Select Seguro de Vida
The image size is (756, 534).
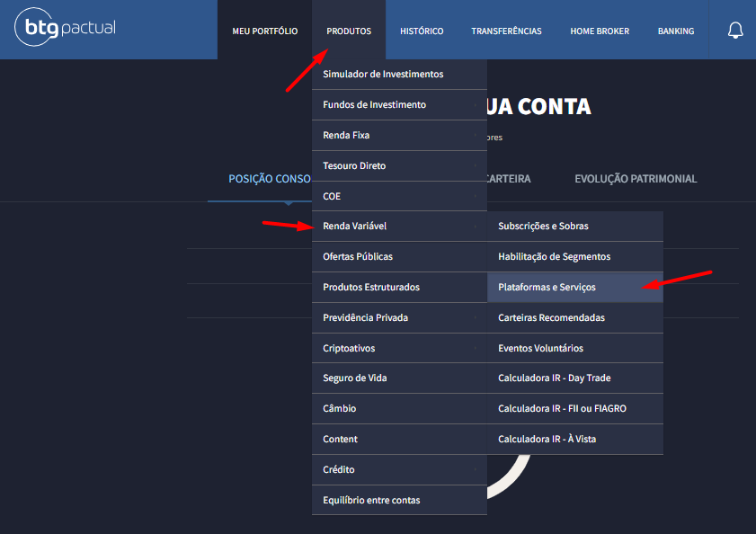399,378
